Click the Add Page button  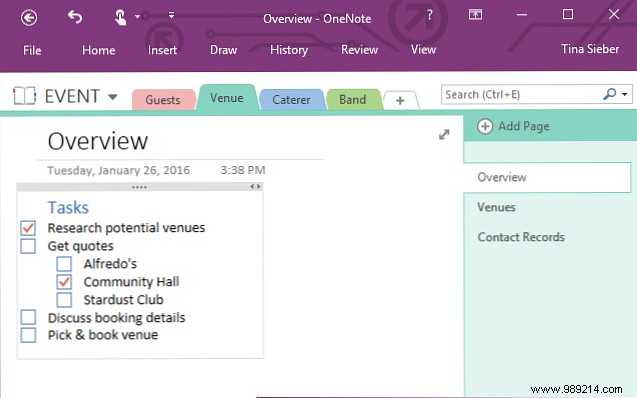click(514, 126)
